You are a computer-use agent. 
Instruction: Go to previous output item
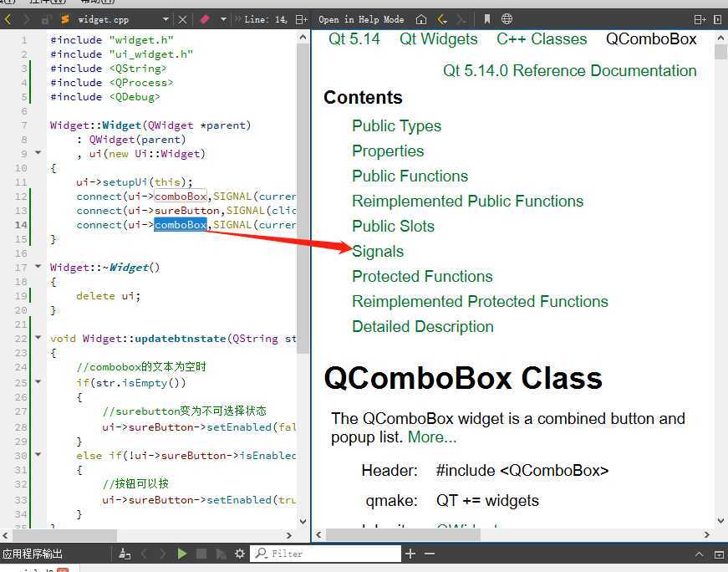tap(145, 554)
